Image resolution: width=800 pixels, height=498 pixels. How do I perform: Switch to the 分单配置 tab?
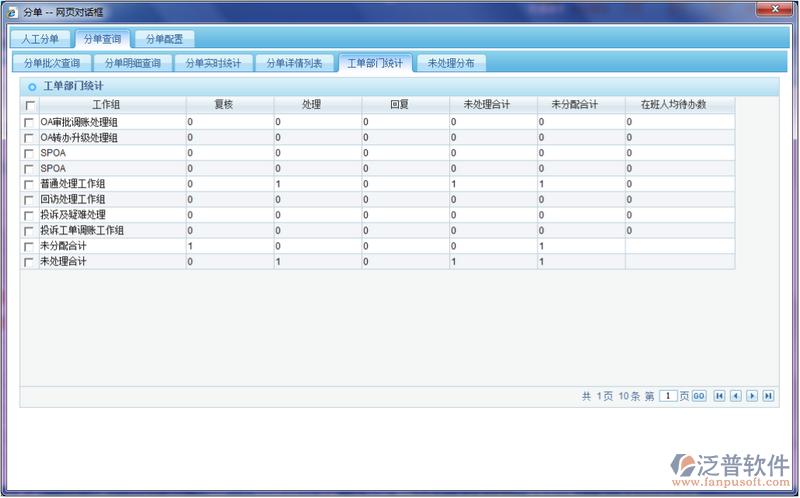coord(164,39)
